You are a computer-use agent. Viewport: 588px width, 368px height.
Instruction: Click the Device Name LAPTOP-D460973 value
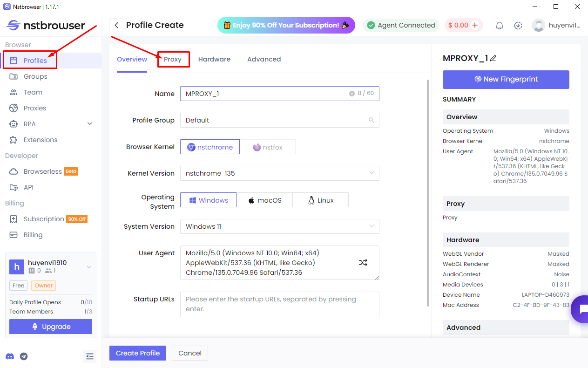coord(545,295)
